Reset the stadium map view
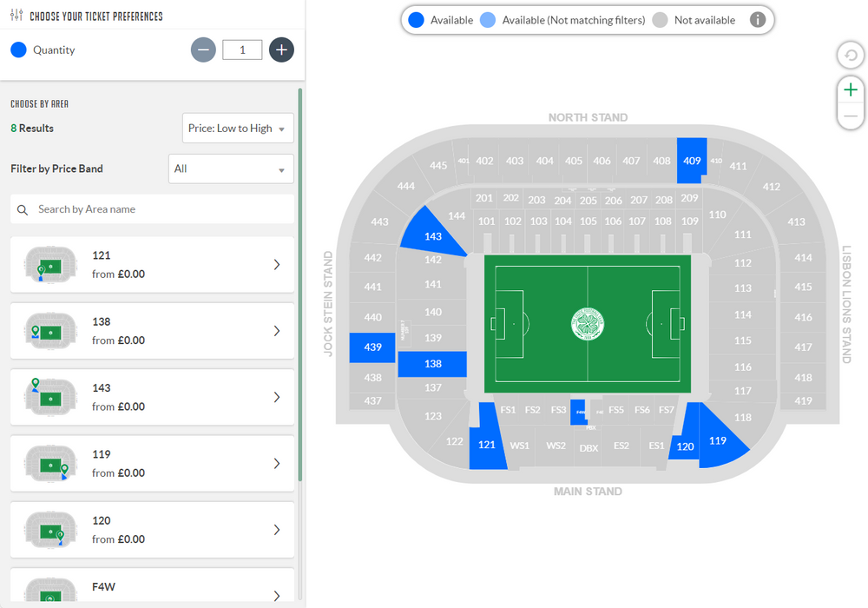The image size is (868, 608). [x=851, y=56]
